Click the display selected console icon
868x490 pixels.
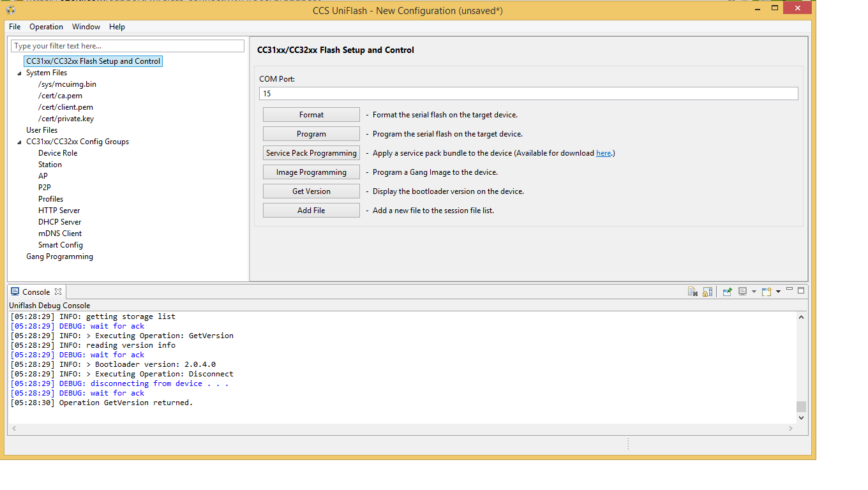742,292
